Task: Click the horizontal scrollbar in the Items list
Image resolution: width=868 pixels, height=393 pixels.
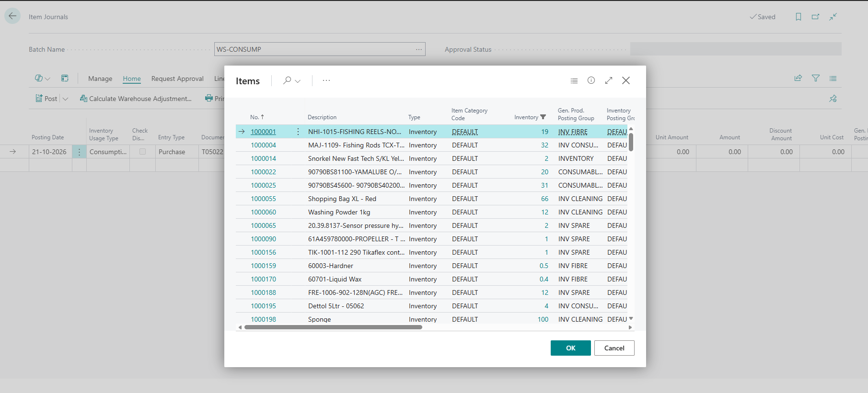Action: (333, 327)
